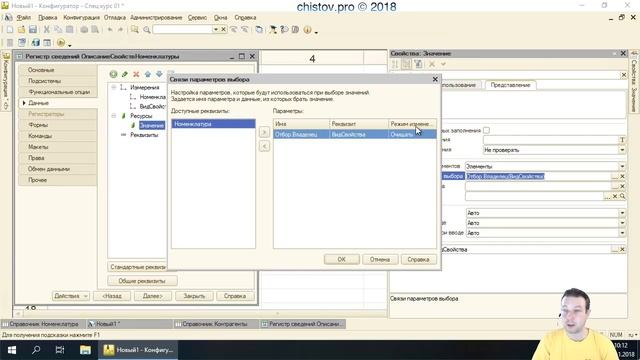The image size is (640, 360).
Task: Click the Далее> button
Action: pyautogui.click(x=153, y=296)
